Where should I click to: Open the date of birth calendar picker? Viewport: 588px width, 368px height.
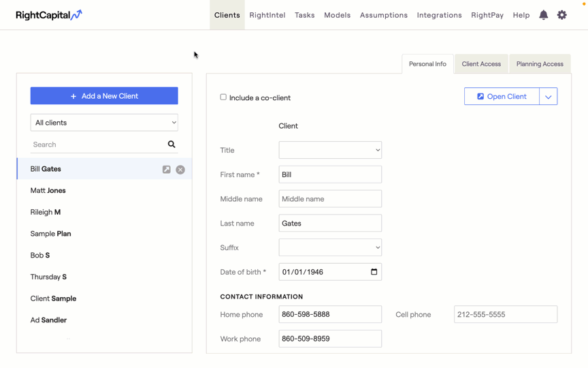(x=374, y=272)
